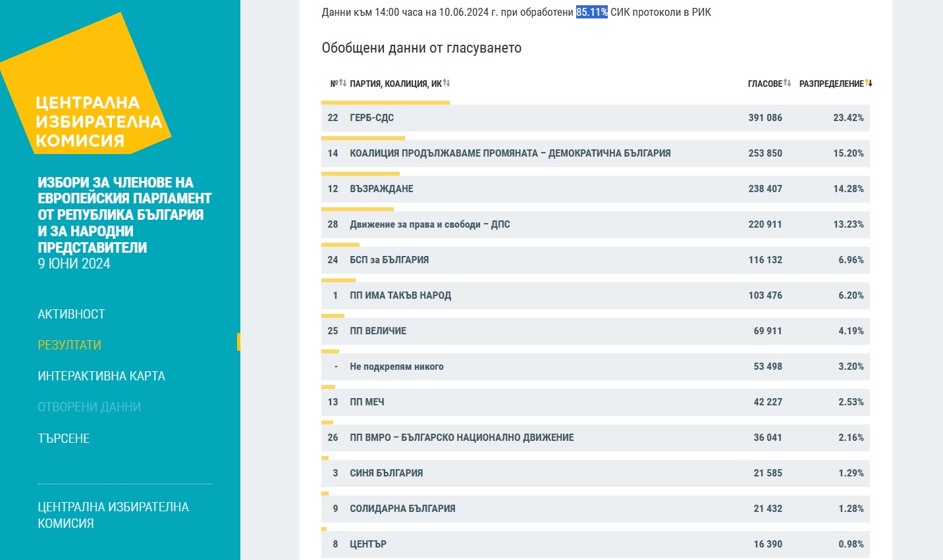
Task: Click the Не подкрепям никого row
Action: (x=595, y=367)
